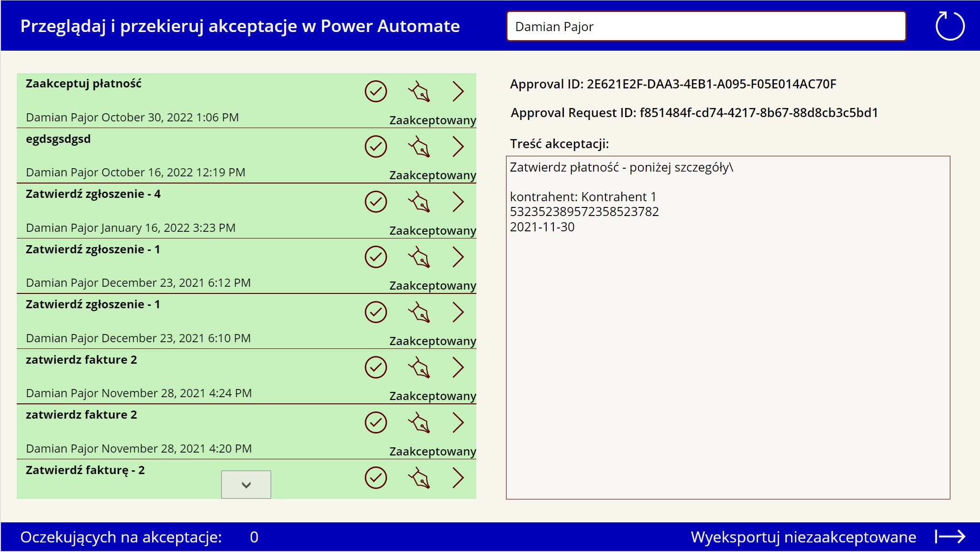Click Damian Pajor November 28, 2021 4:24 PM
This screenshot has width=980, height=552.
click(x=139, y=393)
